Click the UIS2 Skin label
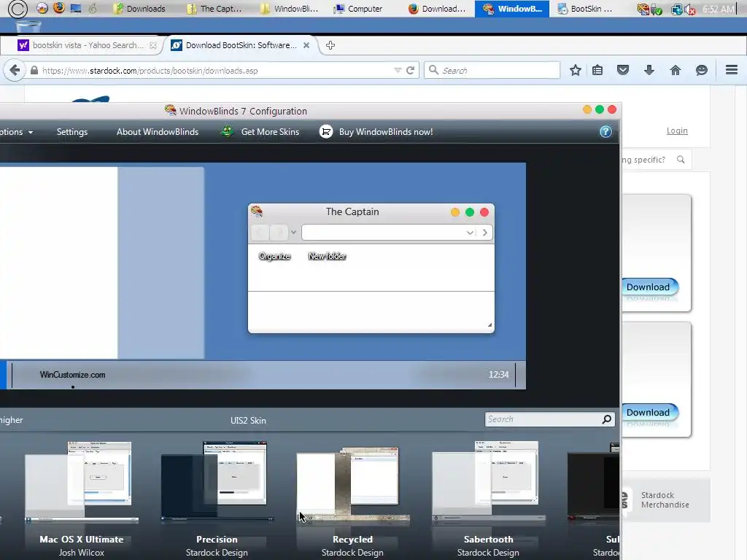747x560 pixels. pos(248,421)
